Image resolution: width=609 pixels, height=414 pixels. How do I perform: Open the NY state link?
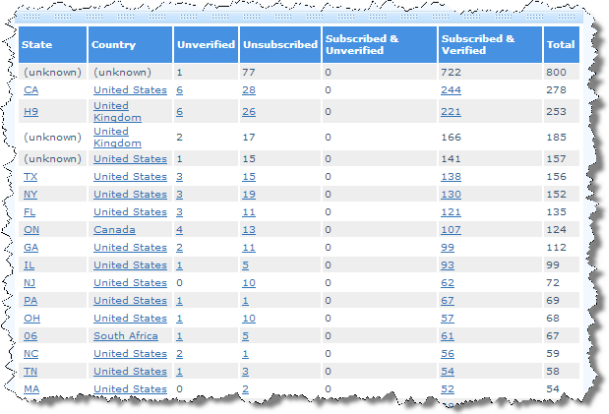click(31, 194)
